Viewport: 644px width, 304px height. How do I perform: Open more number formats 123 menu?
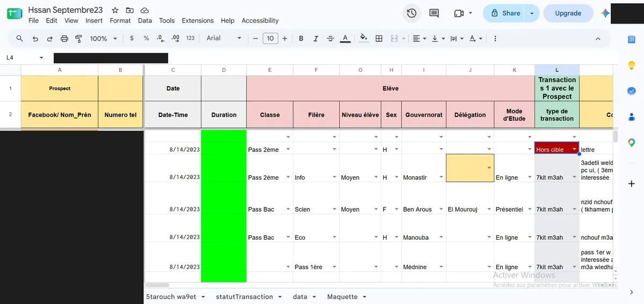tap(190, 39)
